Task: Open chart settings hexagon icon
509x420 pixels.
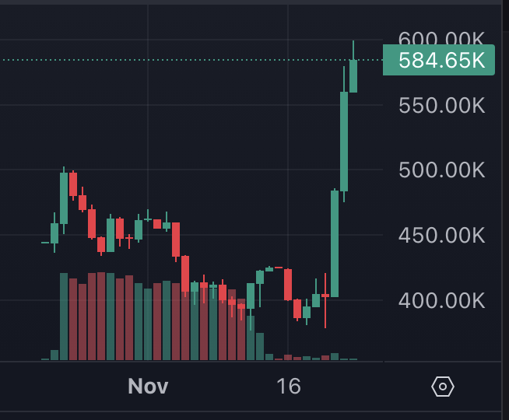Action: [x=442, y=386]
